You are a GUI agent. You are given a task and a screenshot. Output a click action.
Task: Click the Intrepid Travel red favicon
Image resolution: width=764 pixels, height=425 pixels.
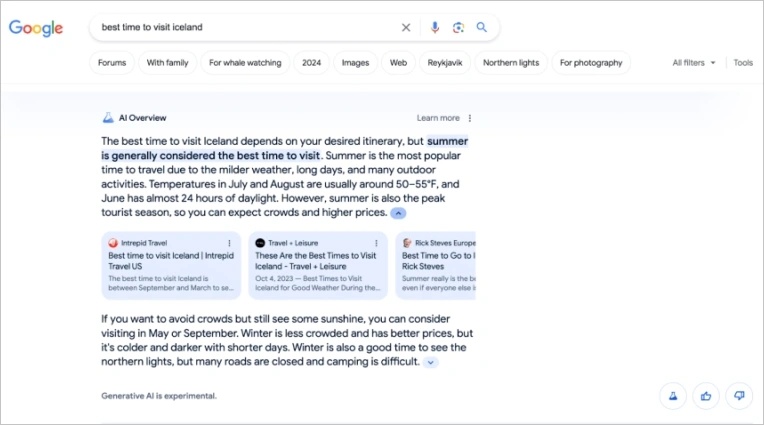pyautogui.click(x=113, y=243)
